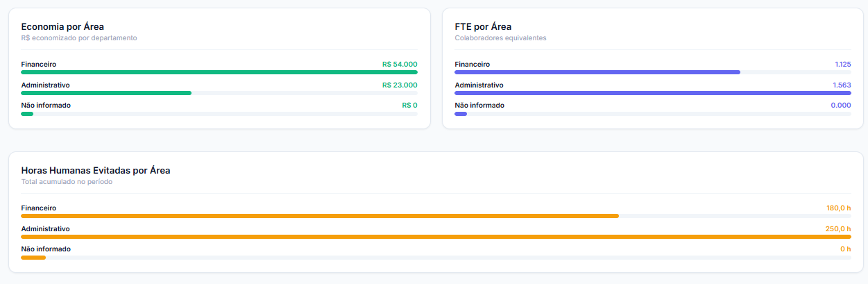This screenshot has width=868, height=284.
Task: Click the green Financeiro economy progress bar
Action: coord(219,72)
